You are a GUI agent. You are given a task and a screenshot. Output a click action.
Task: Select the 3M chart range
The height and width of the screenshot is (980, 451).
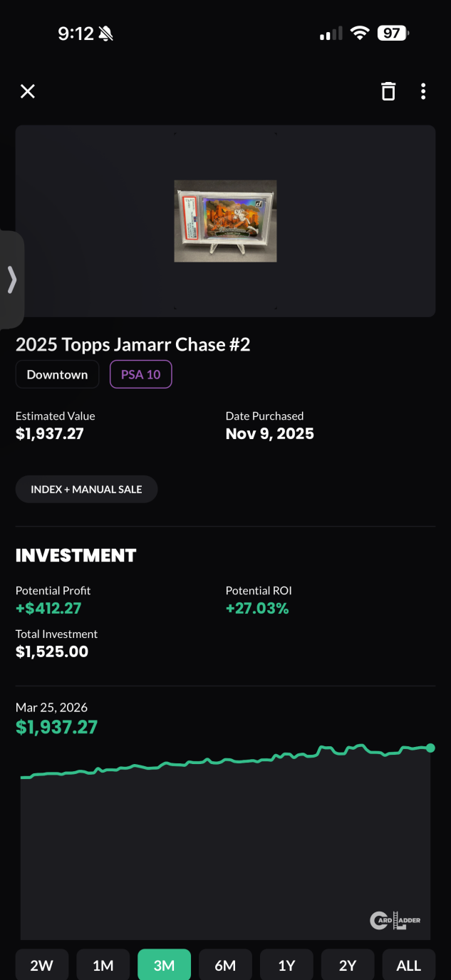tap(164, 965)
